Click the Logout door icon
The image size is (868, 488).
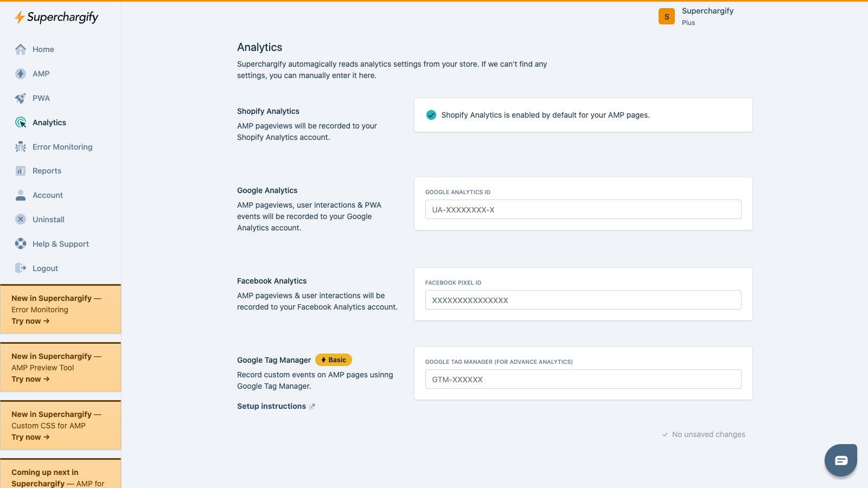(21, 268)
